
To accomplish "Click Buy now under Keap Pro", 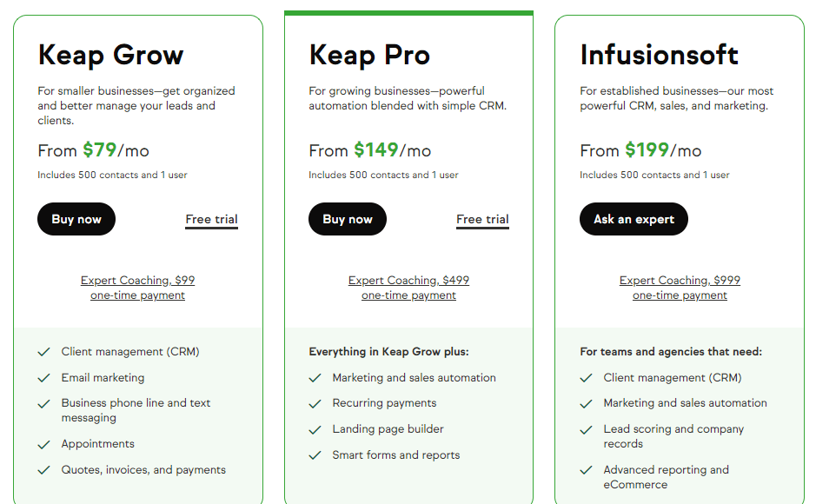I will tap(348, 219).
